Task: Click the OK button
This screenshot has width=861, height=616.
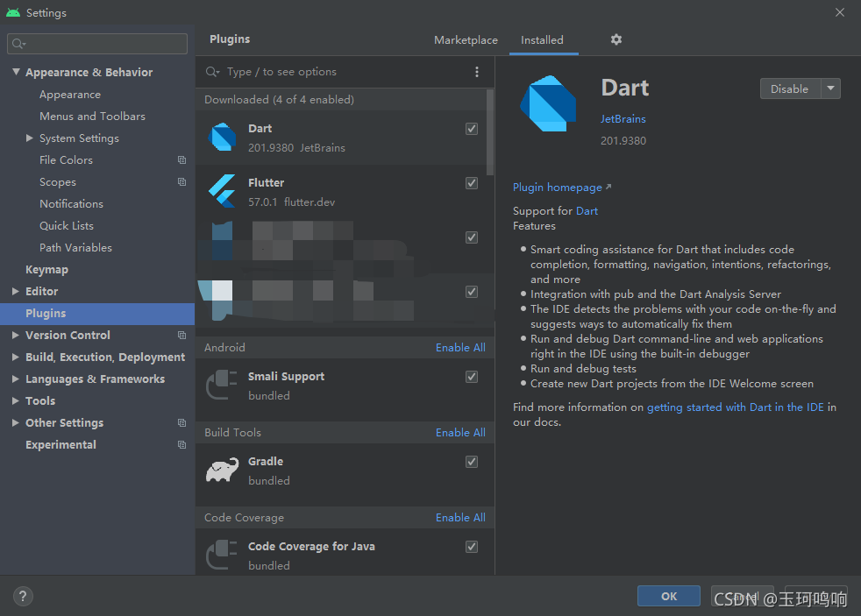Action: [x=669, y=596]
